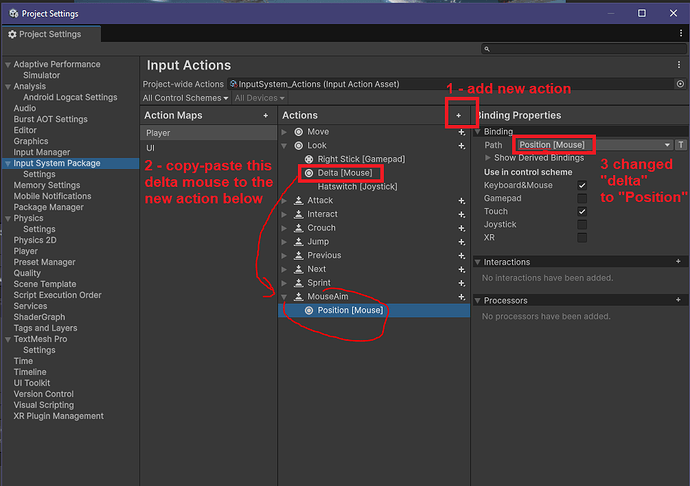This screenshot has height=486, width=690.
Task: Open Input System Package settings
Action: click(57, 163)
